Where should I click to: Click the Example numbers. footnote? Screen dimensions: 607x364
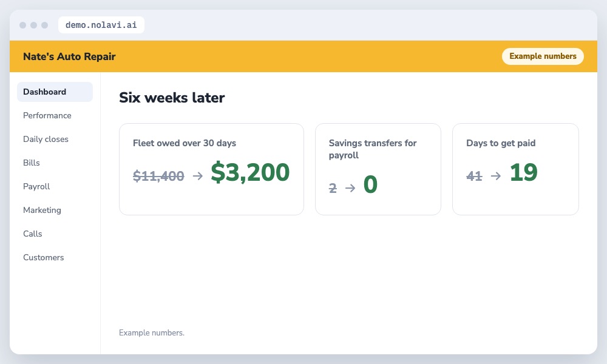152,332
